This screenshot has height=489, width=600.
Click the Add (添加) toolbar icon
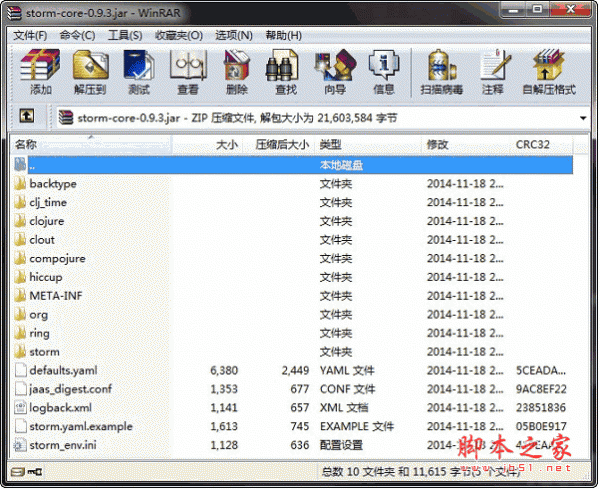[40, 72]
